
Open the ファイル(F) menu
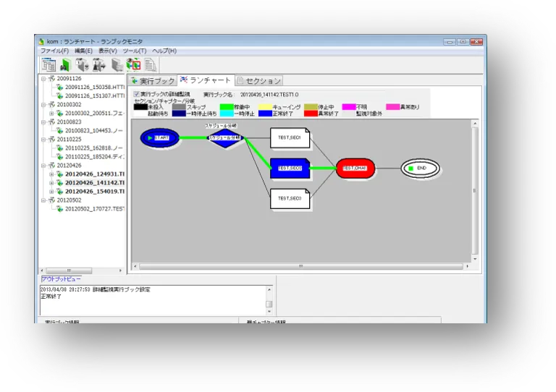point(54,51)
